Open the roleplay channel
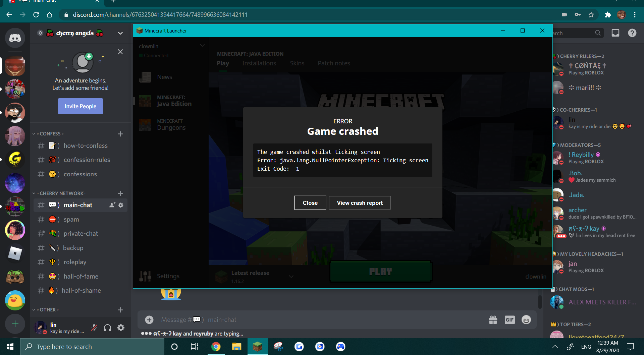Screen dimensions: 644x355 coord(80,262)
